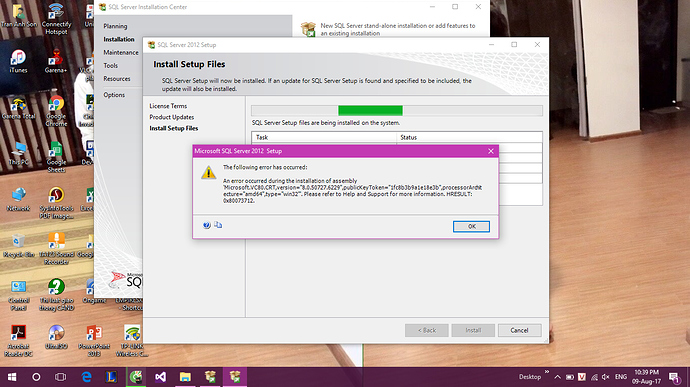
Task: Click the setup progress bar
Action: pyautogui.click(x=397, y=111)
